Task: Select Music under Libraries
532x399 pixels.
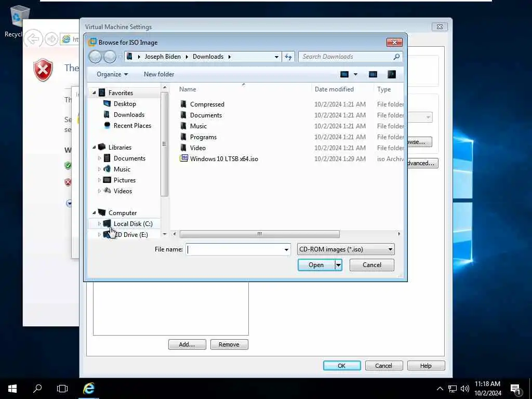Action: coord(122,169)
